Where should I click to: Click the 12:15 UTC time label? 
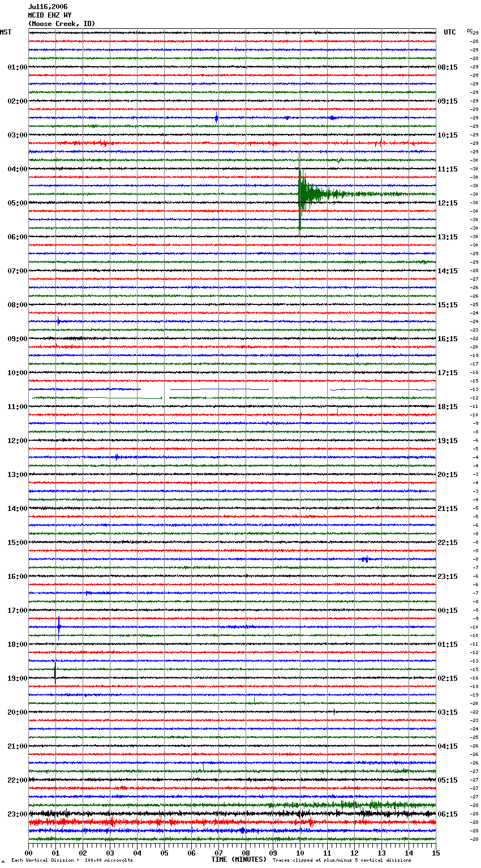click(x=448, y=203)
